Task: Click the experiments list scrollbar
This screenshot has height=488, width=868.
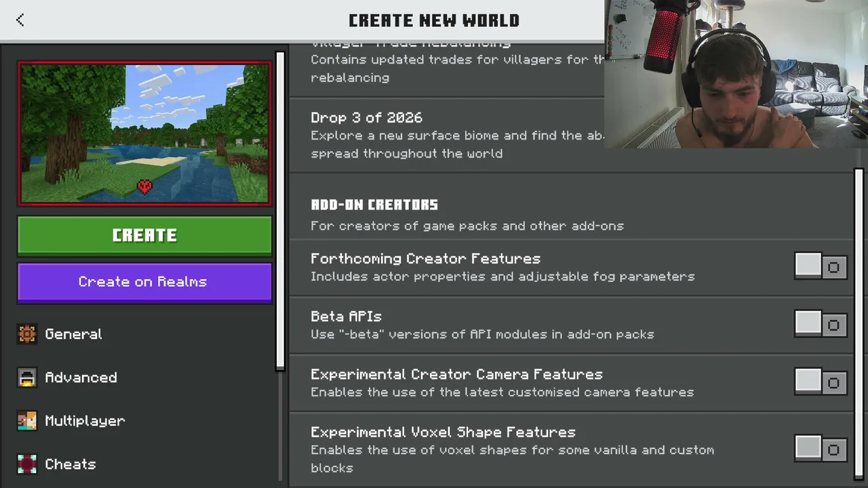Action: pos(859,325)
